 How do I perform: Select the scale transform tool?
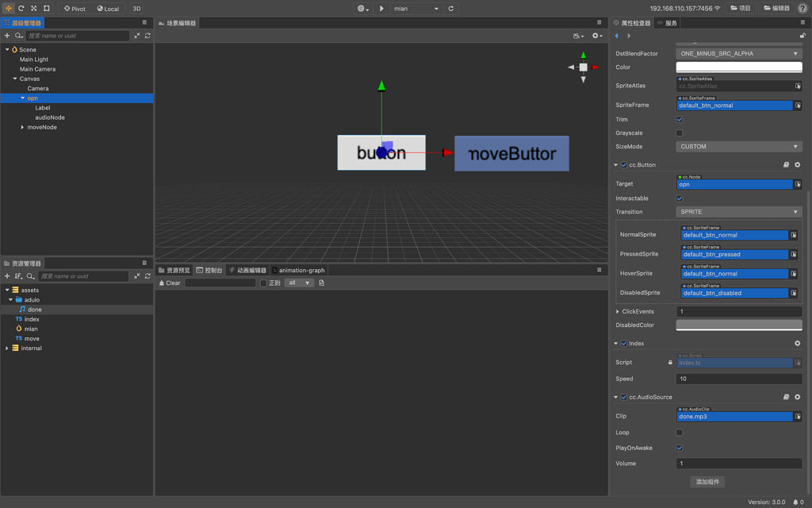[x=33, y=9]
